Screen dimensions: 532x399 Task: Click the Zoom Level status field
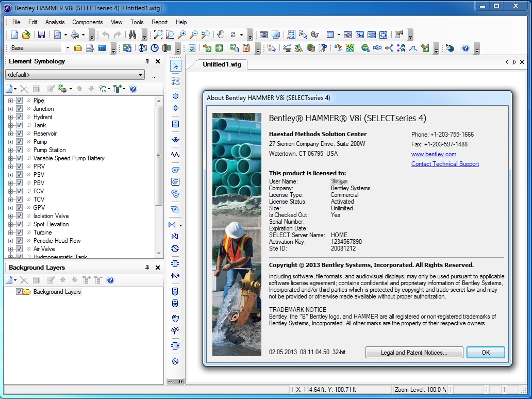coord(420,390)
